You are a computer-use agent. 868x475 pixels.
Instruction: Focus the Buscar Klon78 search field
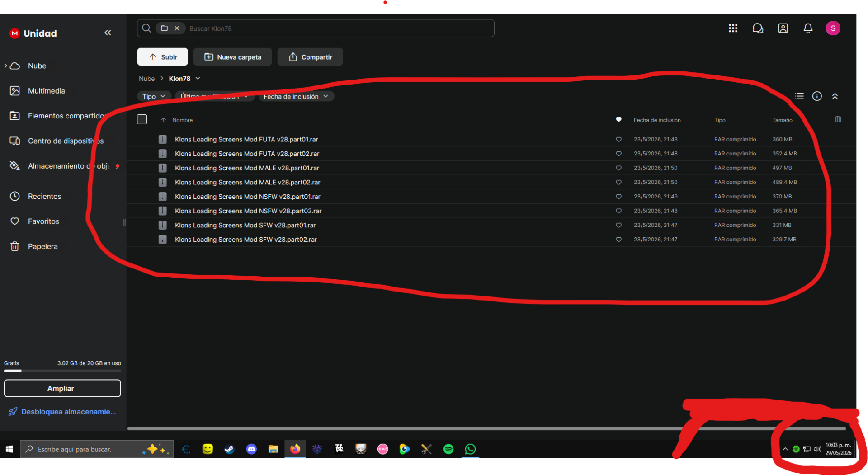click(316, 28)
